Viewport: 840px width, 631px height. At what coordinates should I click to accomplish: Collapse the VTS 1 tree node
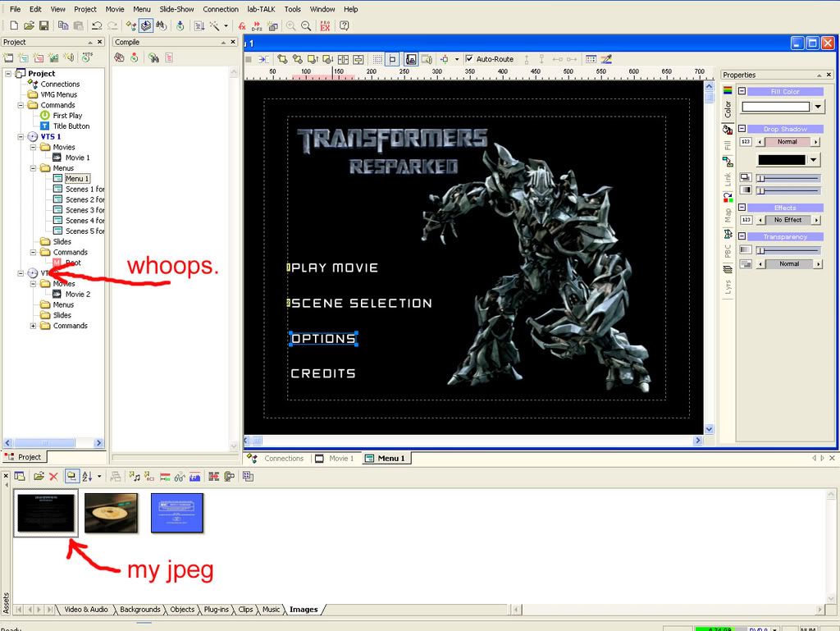(x=21, y=136)
